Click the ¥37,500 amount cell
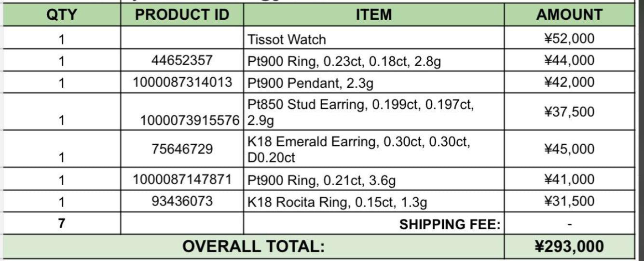This screenshot has width=644, height=261. (x=569, y=112)
